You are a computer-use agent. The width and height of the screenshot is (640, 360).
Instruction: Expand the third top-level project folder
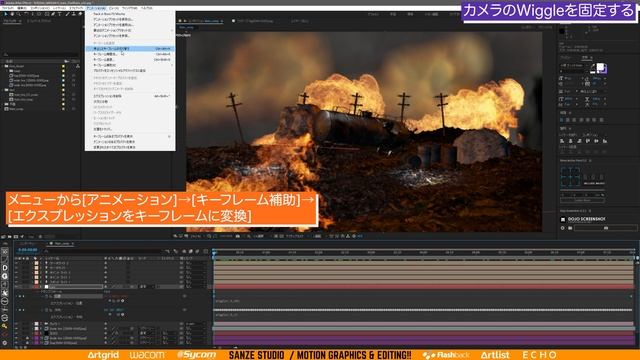click(x=3, y=104)
